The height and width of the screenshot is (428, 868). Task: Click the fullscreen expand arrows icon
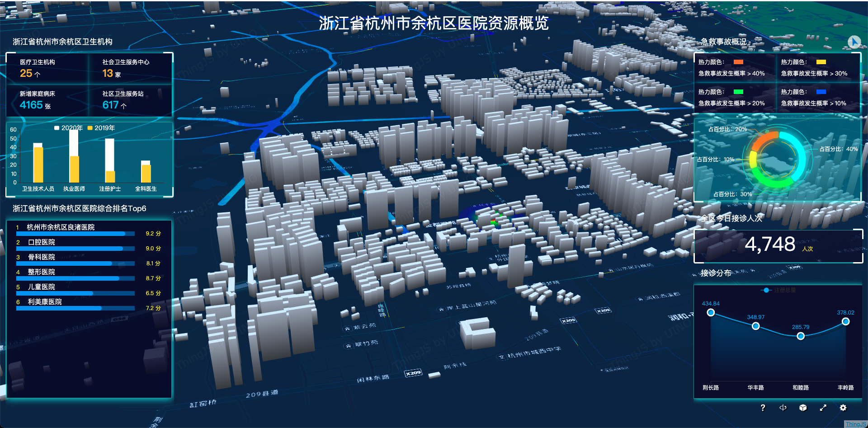click(824, 408)
